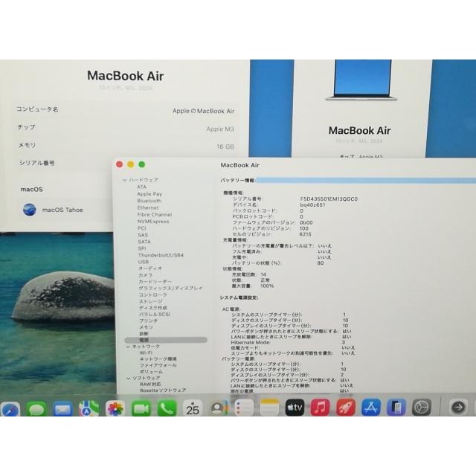Minimize System Information with yellow button
This screenshot has width=476, height=476.
click(131, 164)
